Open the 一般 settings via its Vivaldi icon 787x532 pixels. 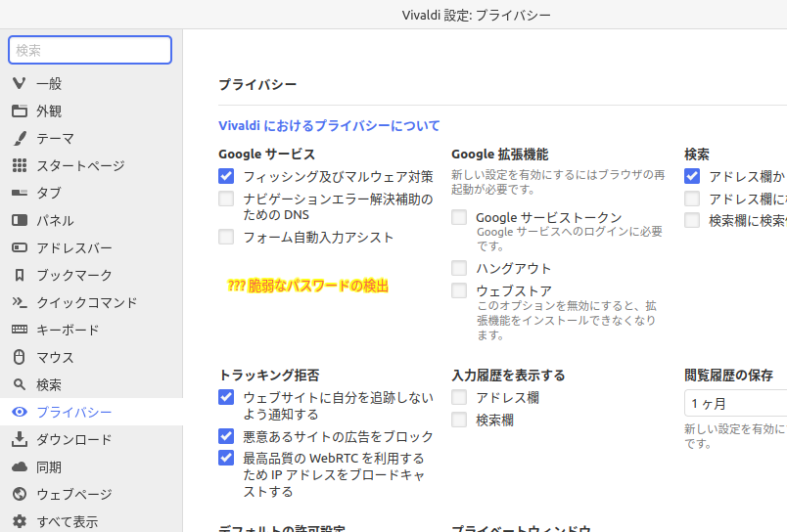tap(19, 83)
